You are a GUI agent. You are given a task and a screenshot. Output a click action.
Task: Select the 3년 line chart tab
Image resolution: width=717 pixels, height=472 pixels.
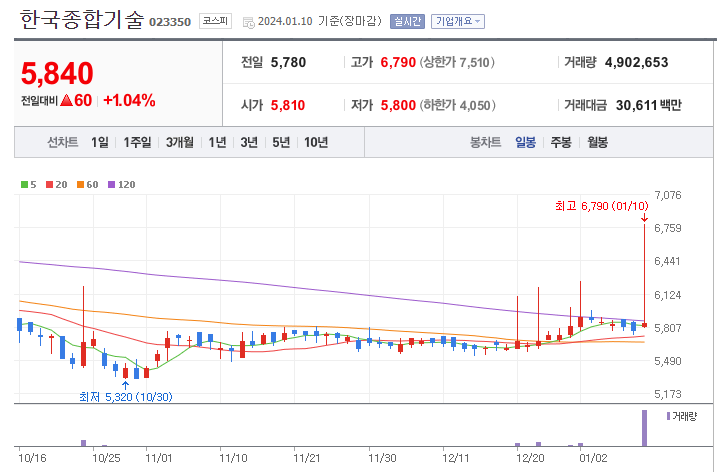tap(249, 142)
